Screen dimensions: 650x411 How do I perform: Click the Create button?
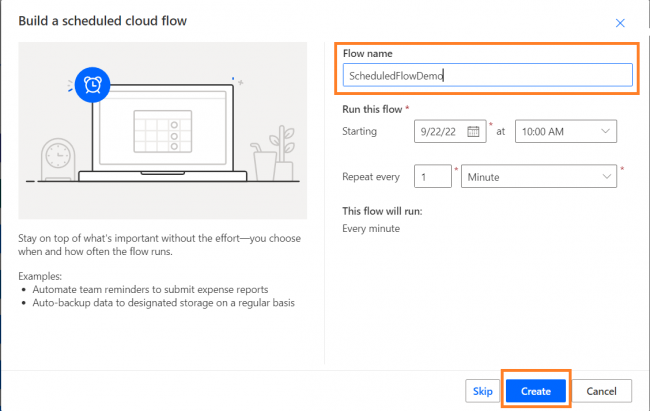point(536,391)
